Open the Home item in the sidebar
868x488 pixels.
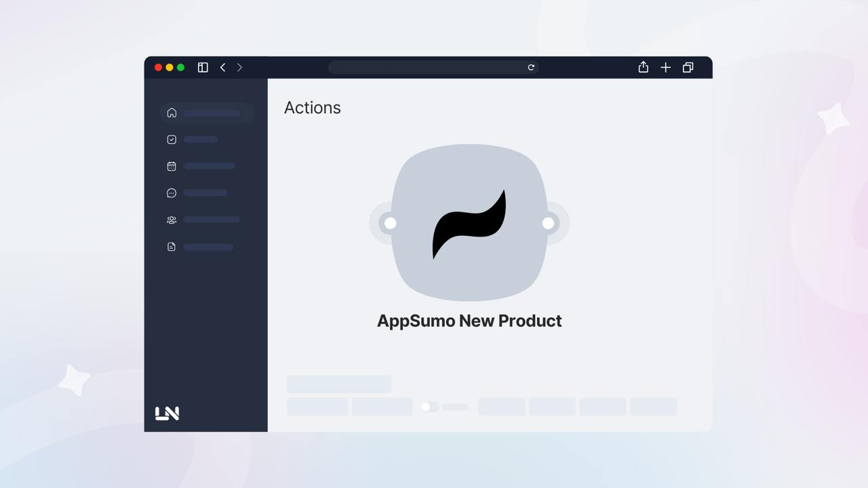coord(207,113)
